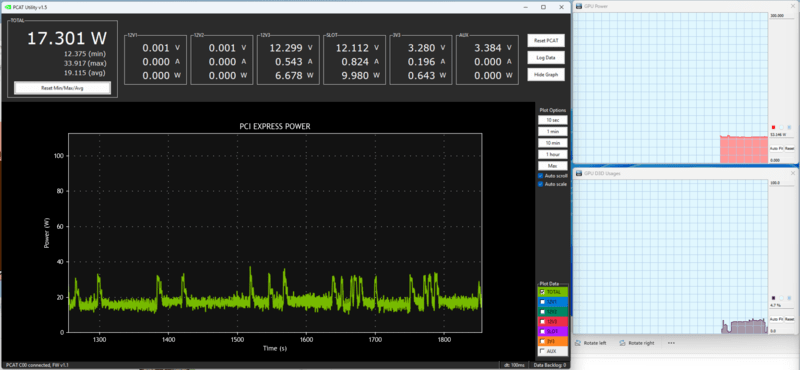Click the Reset Min/Max/Avg button
The width and height of the screenshot is (800, 370).
(62, 88)
